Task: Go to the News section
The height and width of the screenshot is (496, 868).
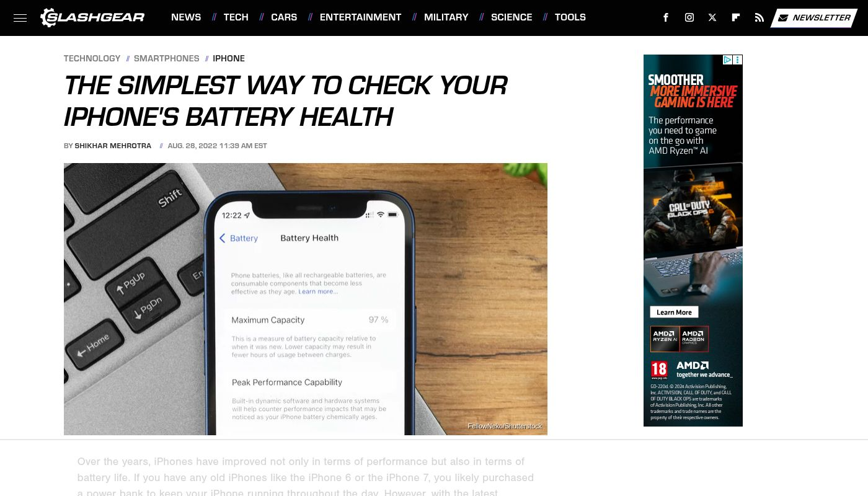Action: [x=186, y=17]
